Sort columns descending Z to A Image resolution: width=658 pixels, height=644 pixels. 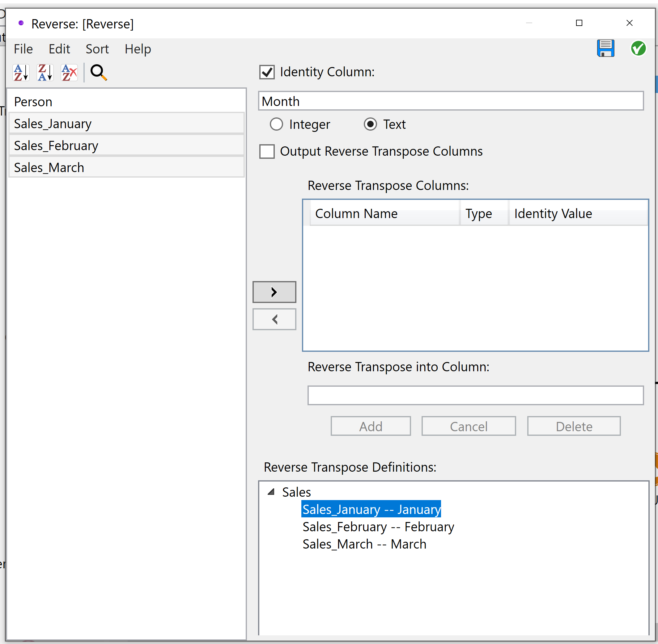(x=45, y=72)
